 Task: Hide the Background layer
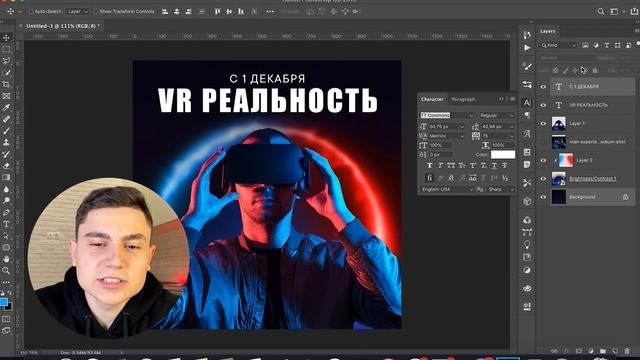[x=543, y=197]
